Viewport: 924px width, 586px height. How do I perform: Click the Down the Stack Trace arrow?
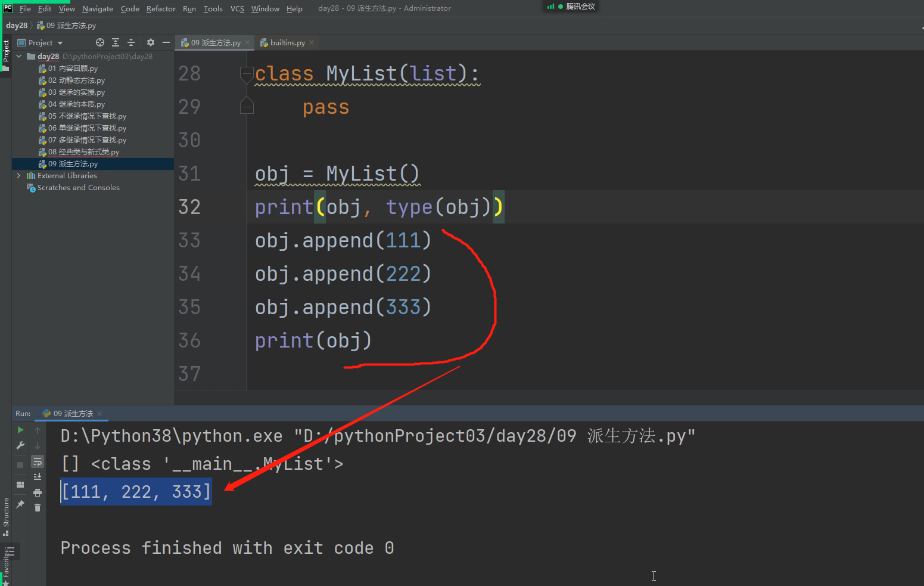coord(38,445)
